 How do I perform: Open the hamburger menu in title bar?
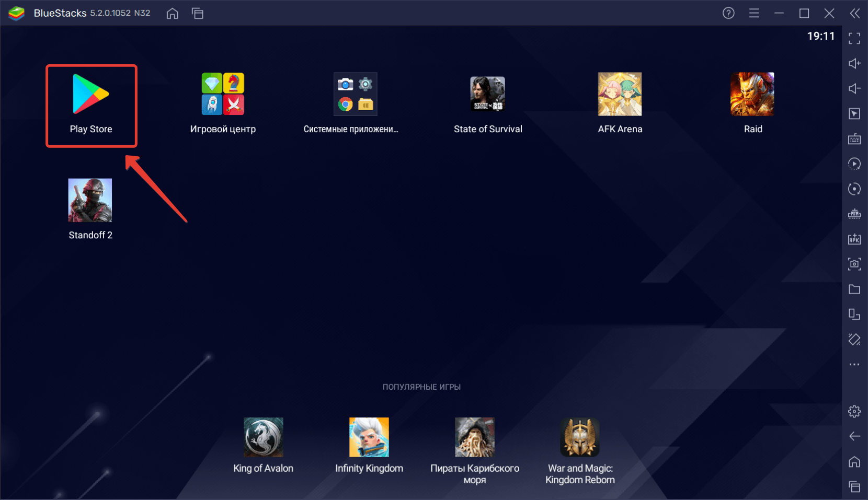coord(754,13)
